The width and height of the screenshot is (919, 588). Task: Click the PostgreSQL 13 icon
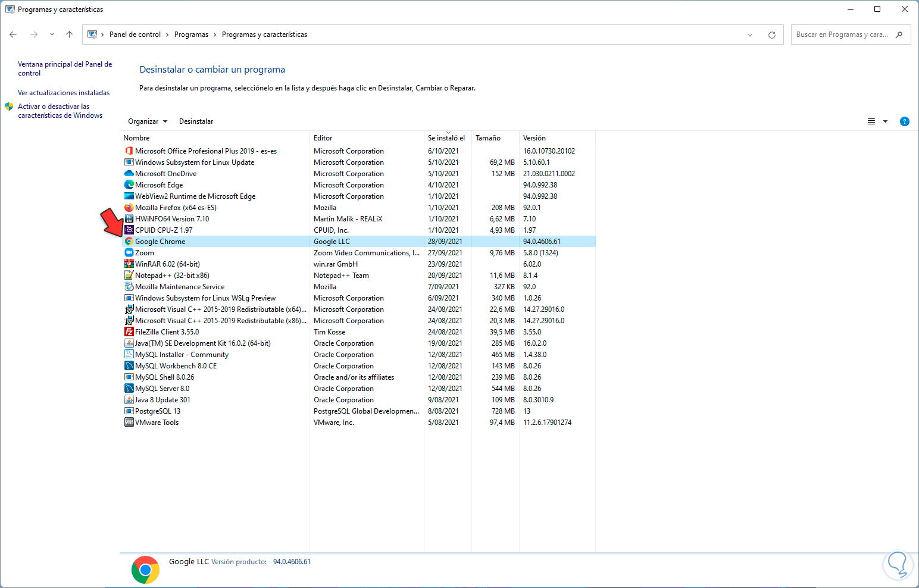[x=129, y=411]
